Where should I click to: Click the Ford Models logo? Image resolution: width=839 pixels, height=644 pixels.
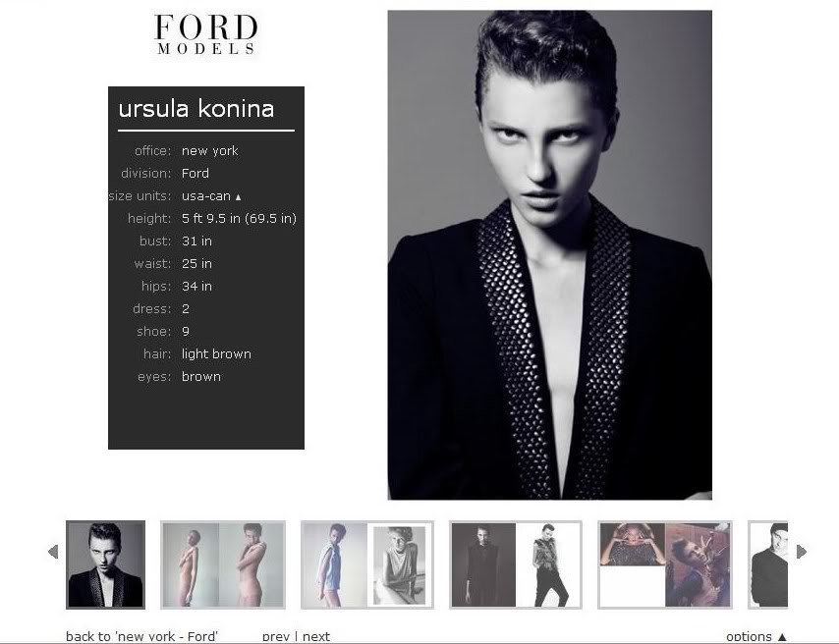pyautogui.click(x=206, y=34)
